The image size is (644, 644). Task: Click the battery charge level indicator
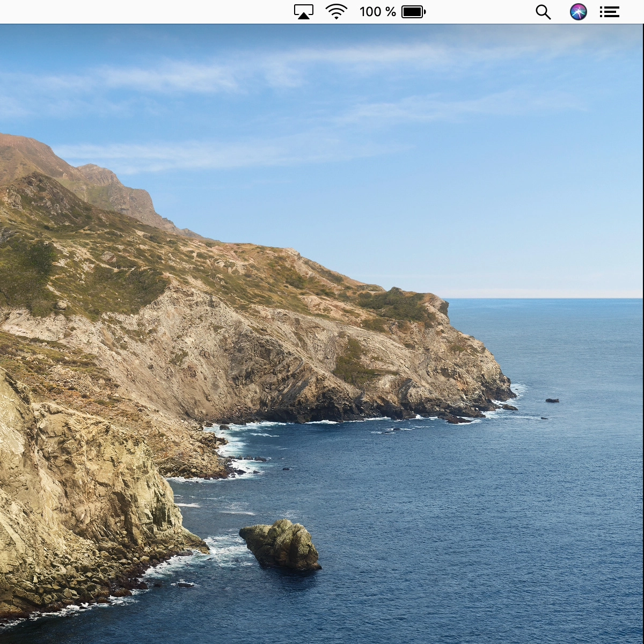point(413,11)
